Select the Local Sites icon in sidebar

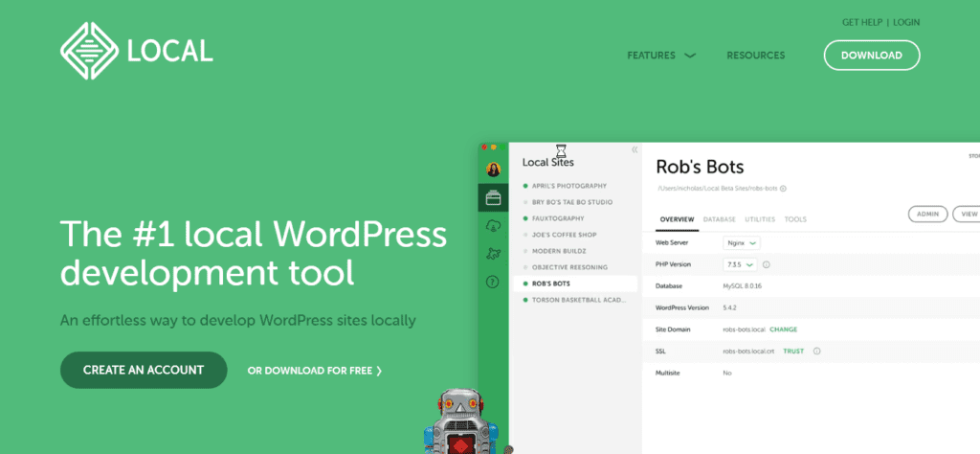[493, 198]
